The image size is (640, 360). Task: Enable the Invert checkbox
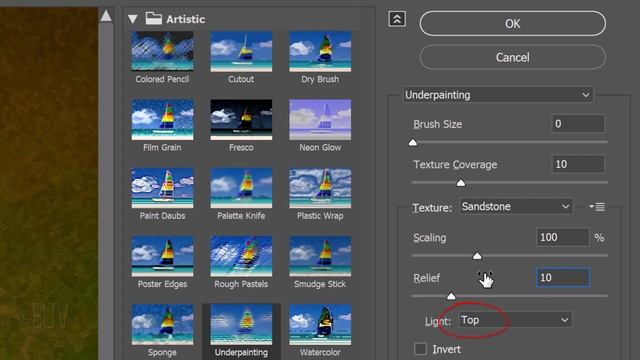coord(420,349)
